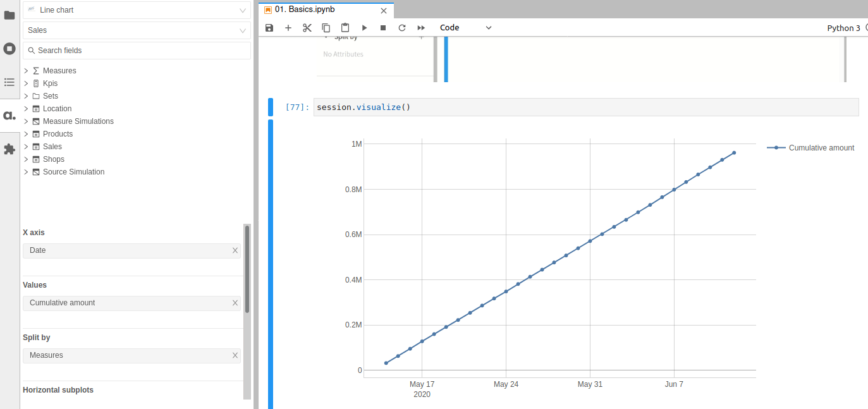Screen dimensions: 868x409
Task: Click the last data point on the line
Action: [734, 152]
